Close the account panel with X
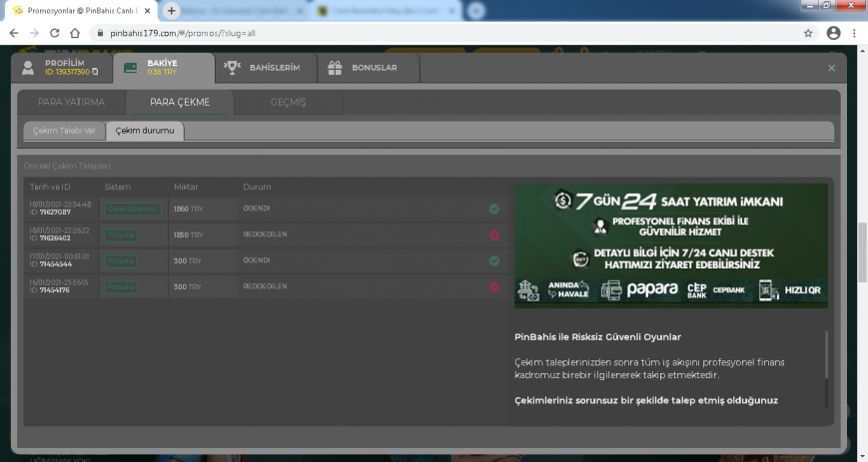Screen dimensions: 868x462 (831, 68)
